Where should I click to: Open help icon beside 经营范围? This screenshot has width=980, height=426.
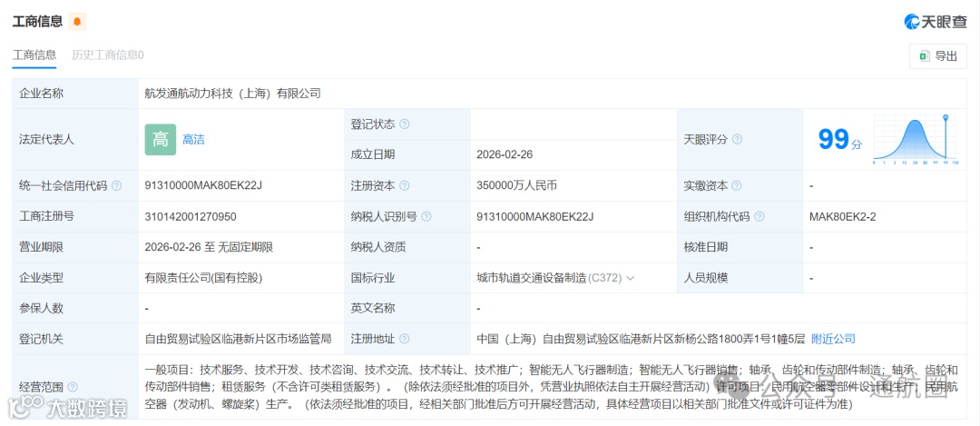click(73, 387)
